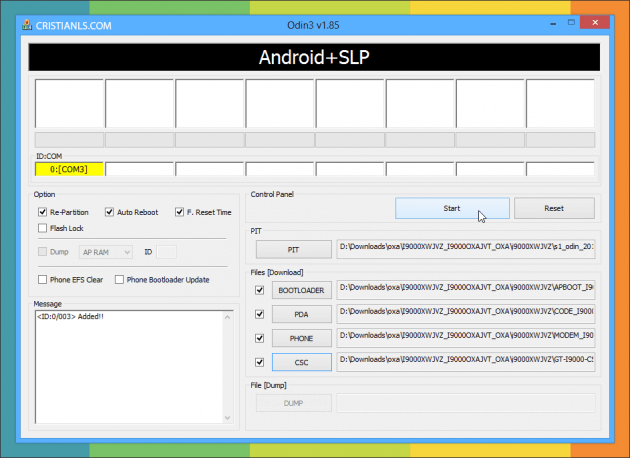Screen dimensions: 630x458
Task: Check the Phone EFS Clear option
Action: 43,279
